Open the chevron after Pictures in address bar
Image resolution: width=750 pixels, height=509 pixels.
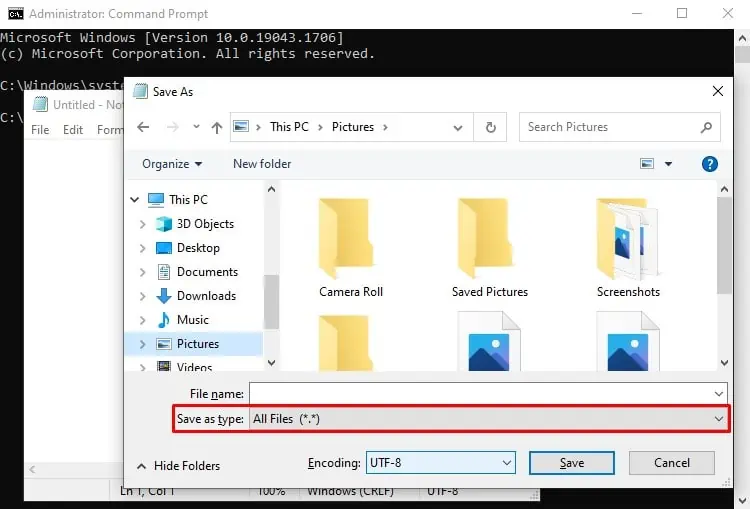385,127
